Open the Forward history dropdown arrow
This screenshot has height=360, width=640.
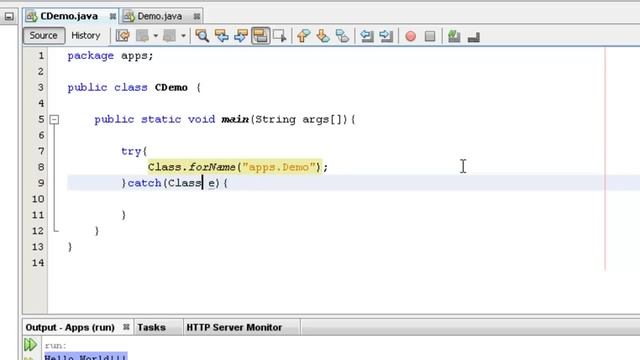coord(183,36)
